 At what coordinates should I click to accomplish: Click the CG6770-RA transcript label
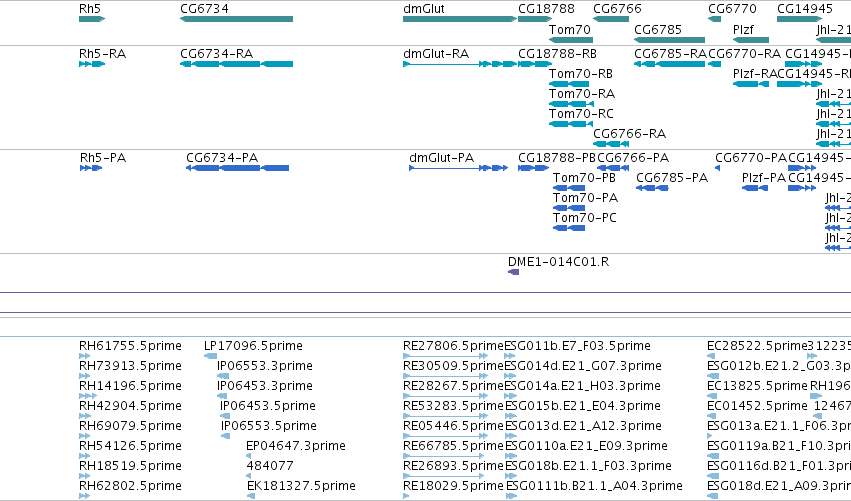point(745,54)
